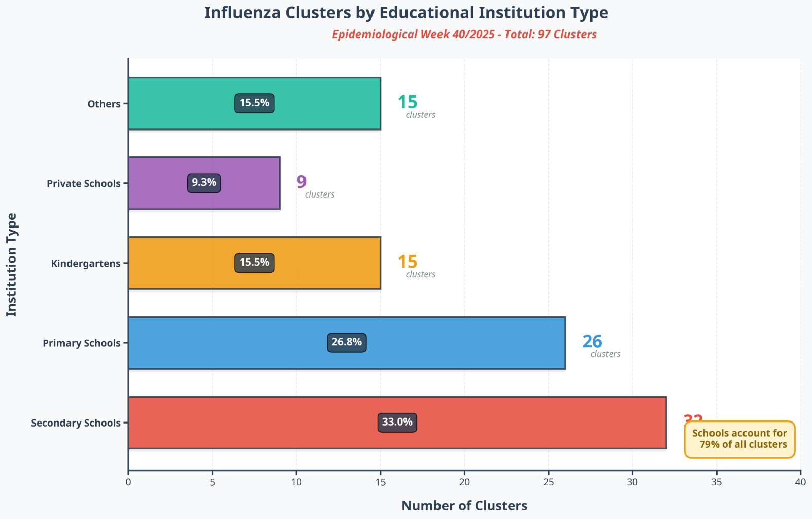Click the 9.3% percentage badge
The width and height of the screenshot is (812, 519).
click(x=204, y=183)
